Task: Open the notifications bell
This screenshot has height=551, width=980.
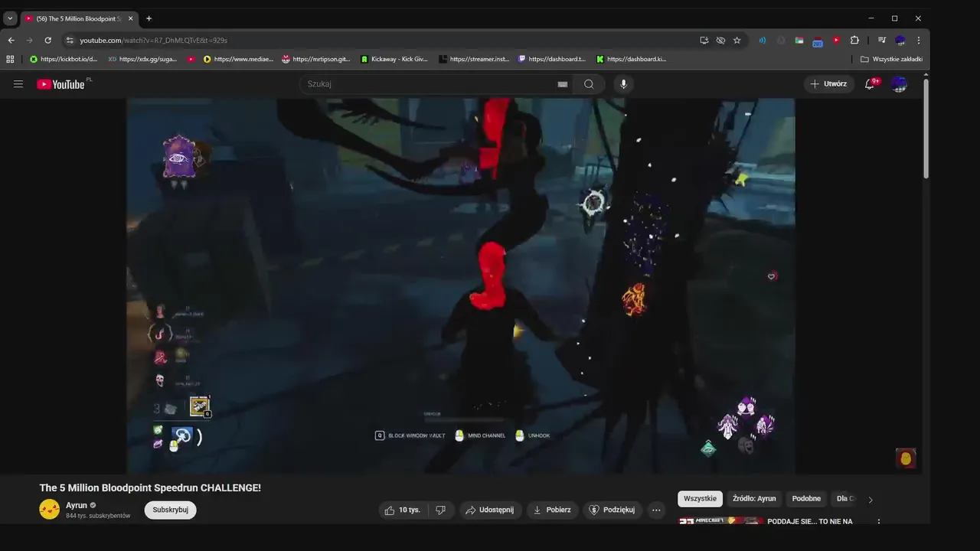Action: tap(870, 84)
